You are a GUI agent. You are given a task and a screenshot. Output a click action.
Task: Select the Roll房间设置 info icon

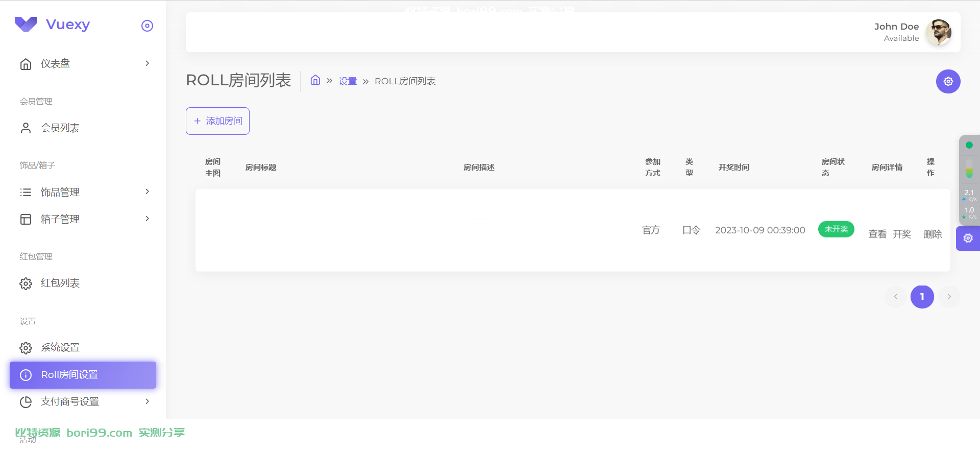pos(26,375)
